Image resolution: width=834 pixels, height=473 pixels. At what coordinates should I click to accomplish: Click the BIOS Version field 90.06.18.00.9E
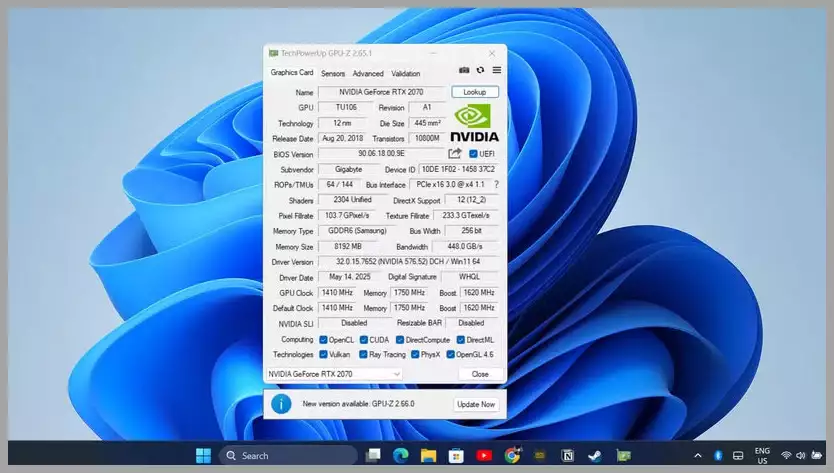click(381, 153)
